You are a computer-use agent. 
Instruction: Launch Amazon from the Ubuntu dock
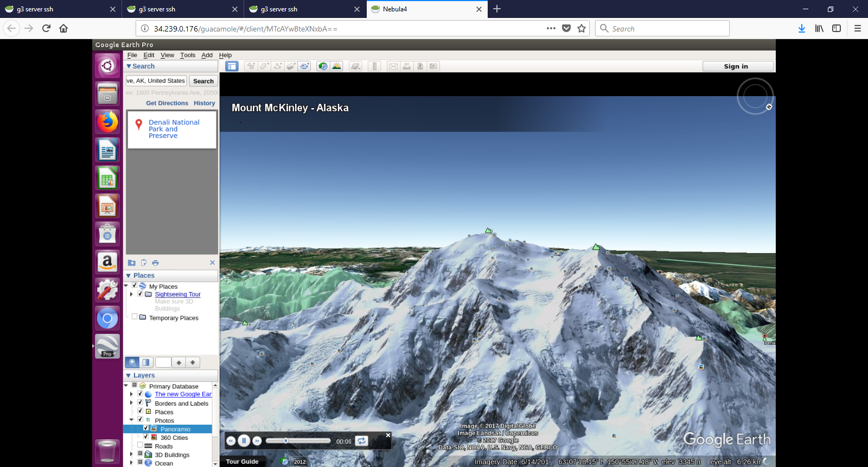(107, 262)
